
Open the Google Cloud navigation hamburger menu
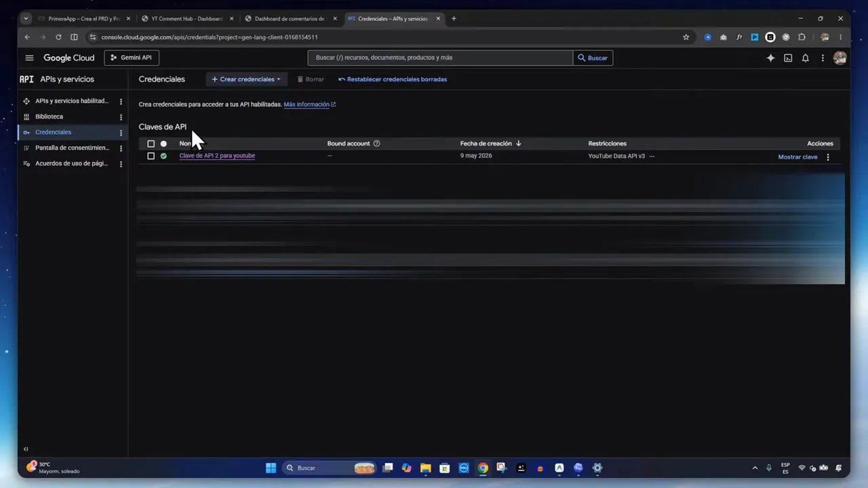[x=29, y=58]
